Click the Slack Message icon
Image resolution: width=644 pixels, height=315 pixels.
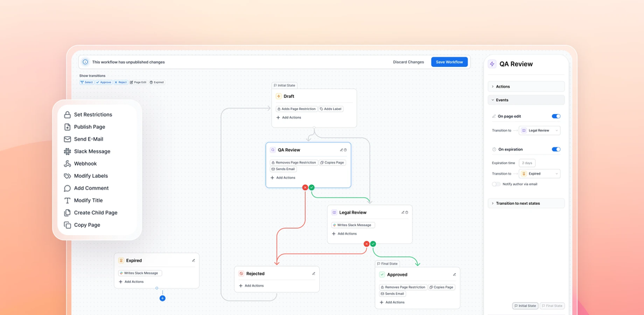point(67,151)
